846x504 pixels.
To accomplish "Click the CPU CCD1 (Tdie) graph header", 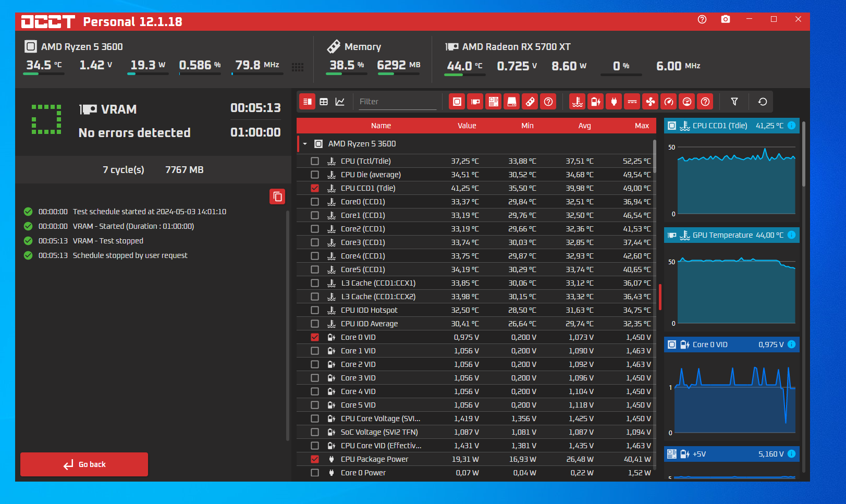I will 731,126.
